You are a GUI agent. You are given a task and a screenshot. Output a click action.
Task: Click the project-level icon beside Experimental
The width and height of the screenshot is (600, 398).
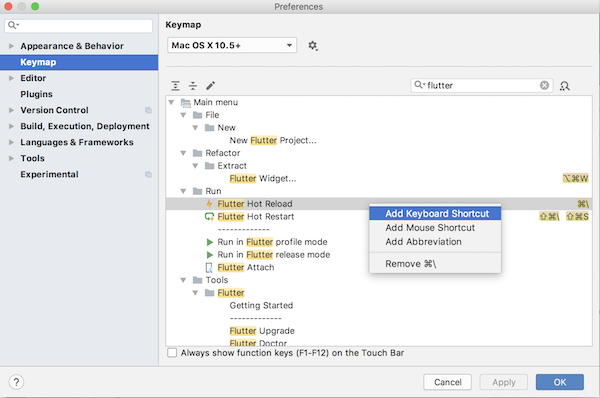click(148, 175)
